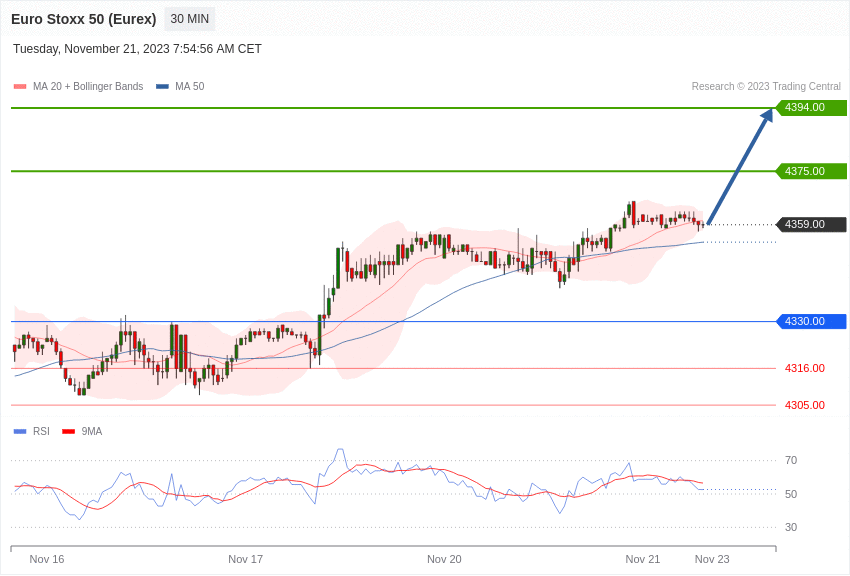Click the 'MA 20 + Bollinger Bands' legend label
The image size is (850, 576).
click(x=88, y=86)
